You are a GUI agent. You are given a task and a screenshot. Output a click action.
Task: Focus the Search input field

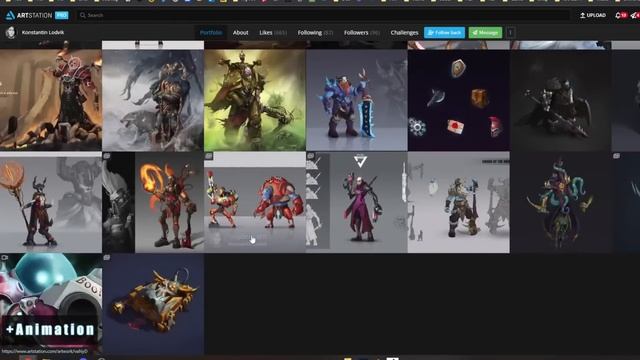322,15
